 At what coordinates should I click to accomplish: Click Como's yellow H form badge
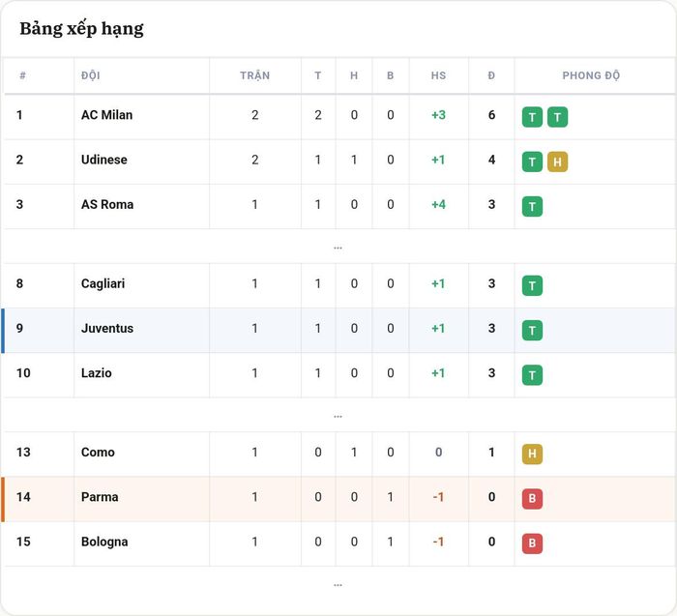tap(532, 454)
